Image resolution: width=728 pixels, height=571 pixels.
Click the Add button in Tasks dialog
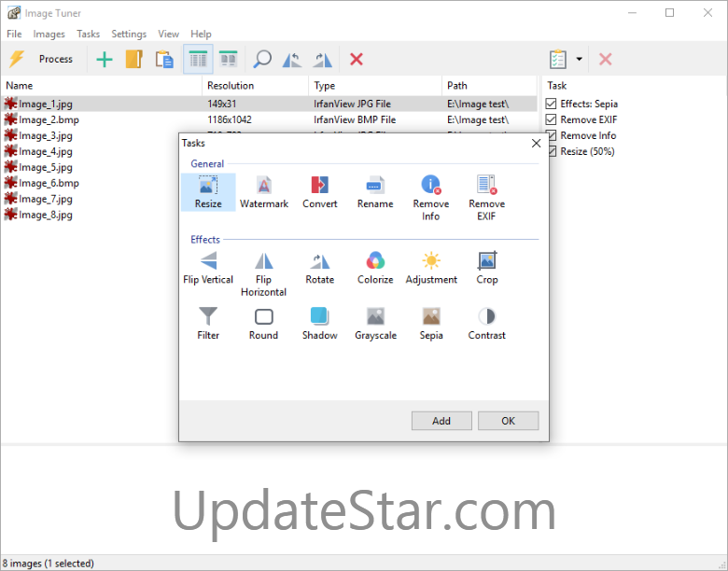coord(441,421)
